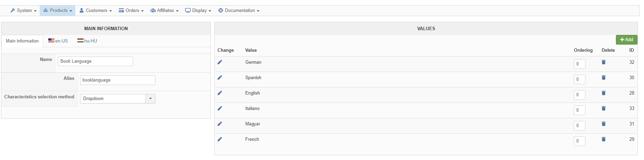This screenshot has width=644, height=160.
Task: Switch to the hu-HU language tab
Action: (87, 41)
